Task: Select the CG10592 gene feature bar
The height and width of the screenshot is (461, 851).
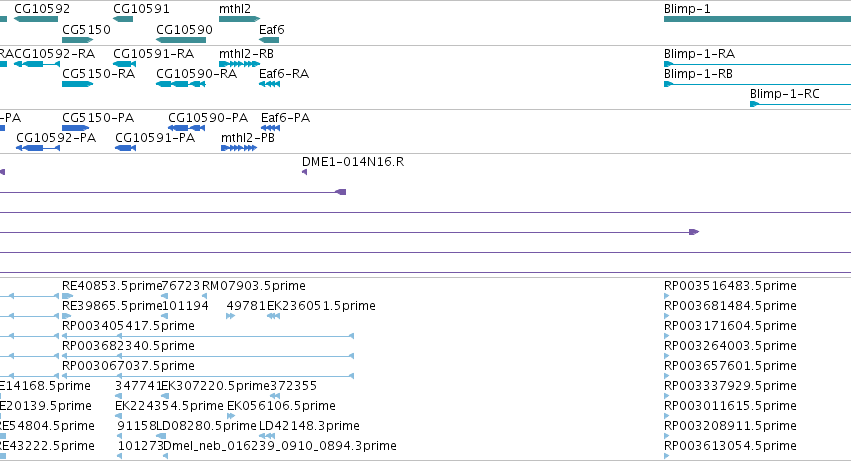Action: pyautogui.click(x=36, y=19)
